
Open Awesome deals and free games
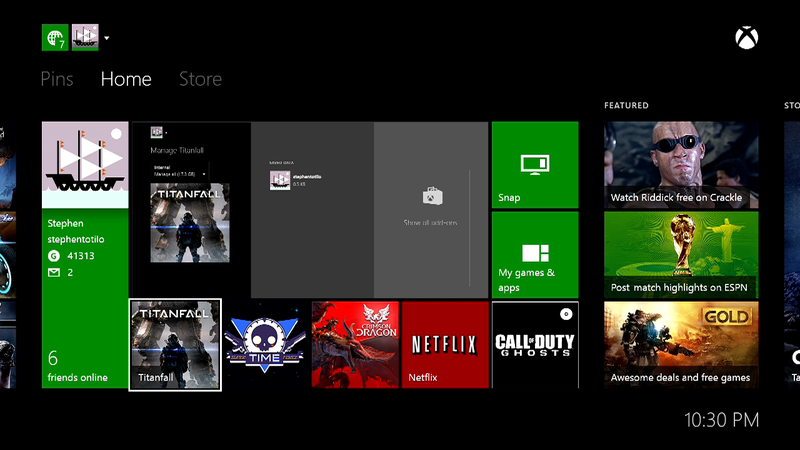point(681,345)
